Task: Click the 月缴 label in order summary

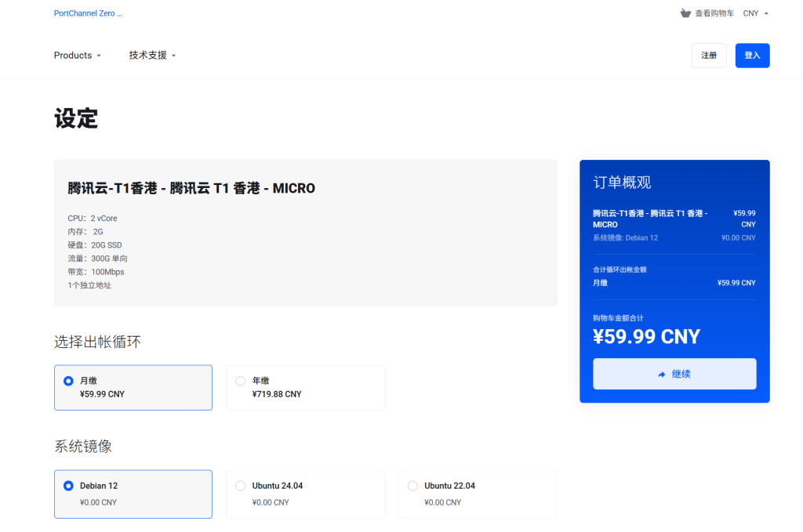Action: 600,283
